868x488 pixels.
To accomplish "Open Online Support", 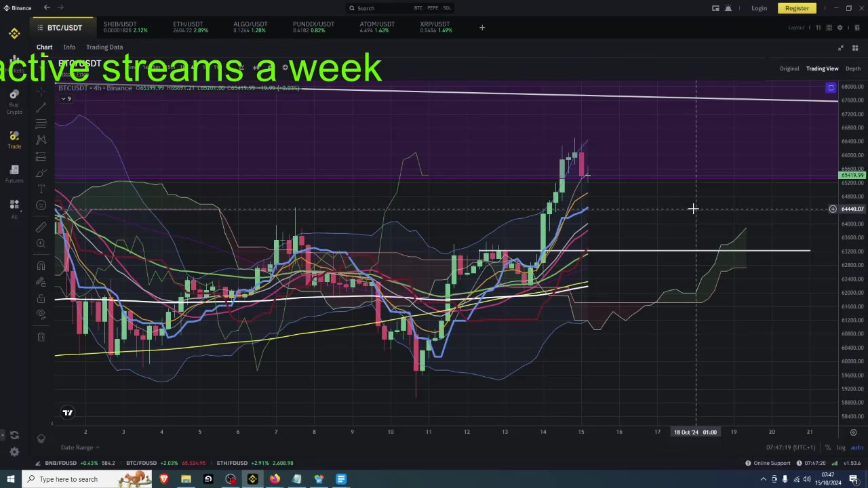I will [x=768, y=463].
